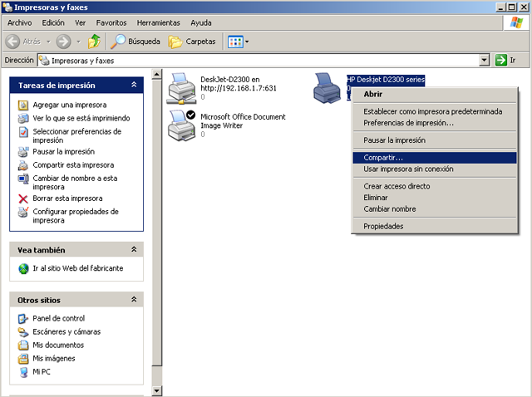This screenshot has width=532, height=397.
Task: Click the Carpetas folders toolbar button
Action: [x=192, y=42]
